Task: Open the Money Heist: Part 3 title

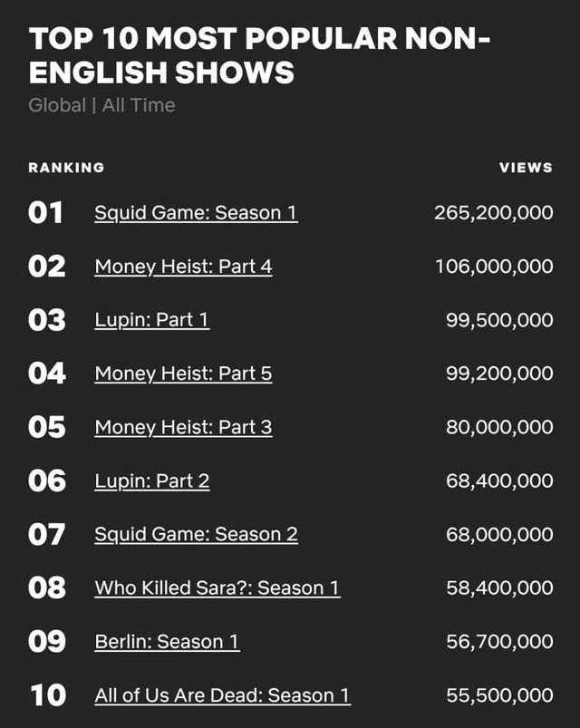Action: (183, 427)
